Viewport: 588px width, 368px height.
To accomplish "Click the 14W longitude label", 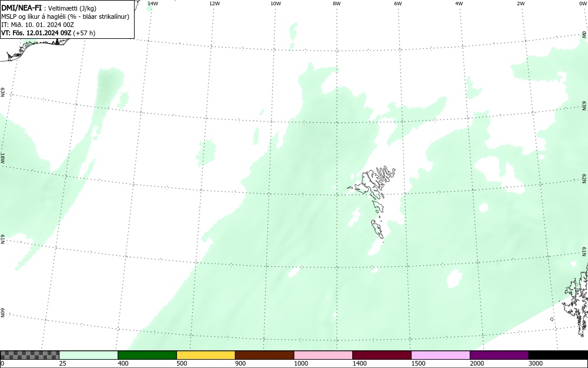I will pos(153,4).
